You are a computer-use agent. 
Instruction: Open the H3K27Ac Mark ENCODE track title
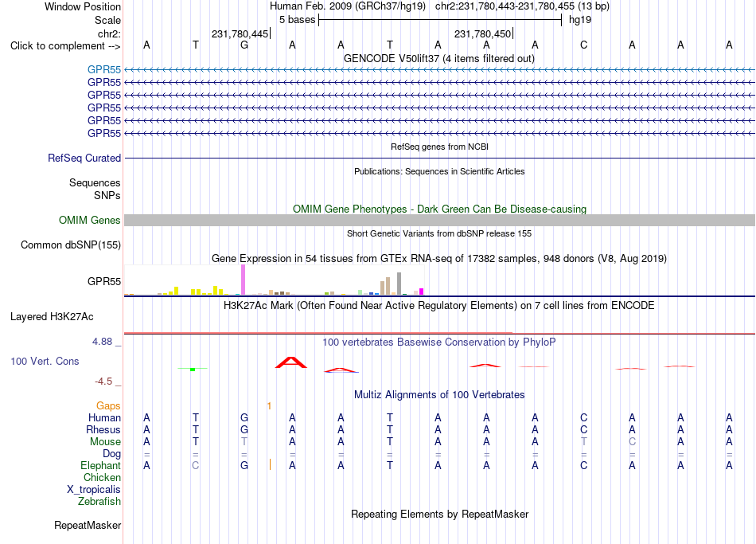click(439, 306)
